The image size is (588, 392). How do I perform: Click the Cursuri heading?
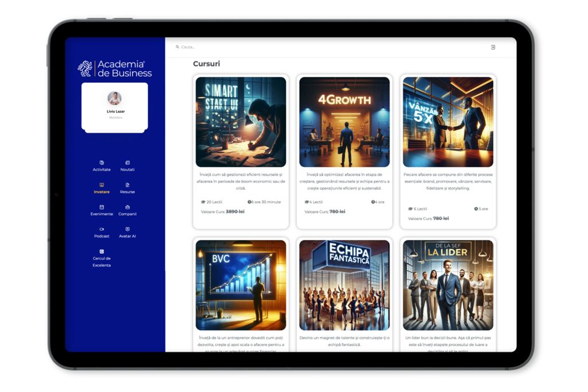coord(206,64)
